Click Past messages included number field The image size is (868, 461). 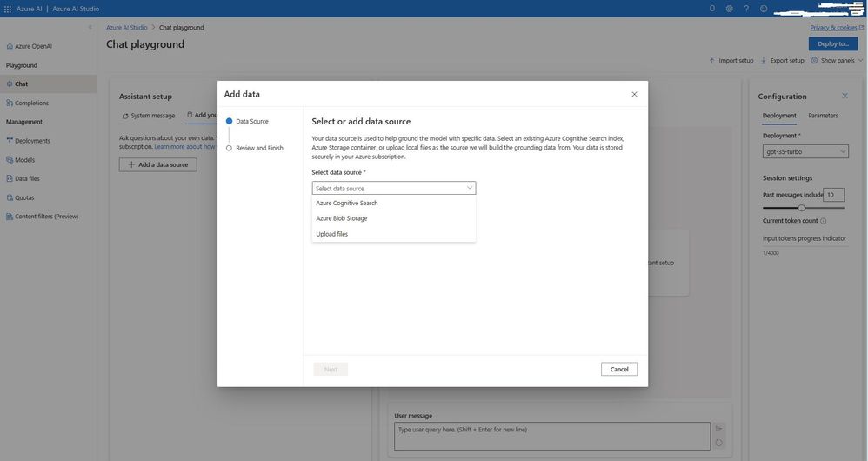(833, 195)
